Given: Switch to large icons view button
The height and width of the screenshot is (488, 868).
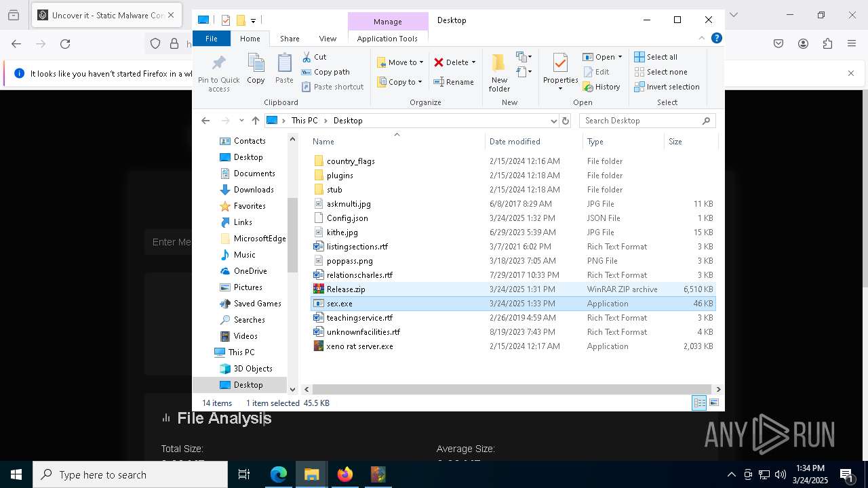Looking at the screenshot, I should [714, 403].
